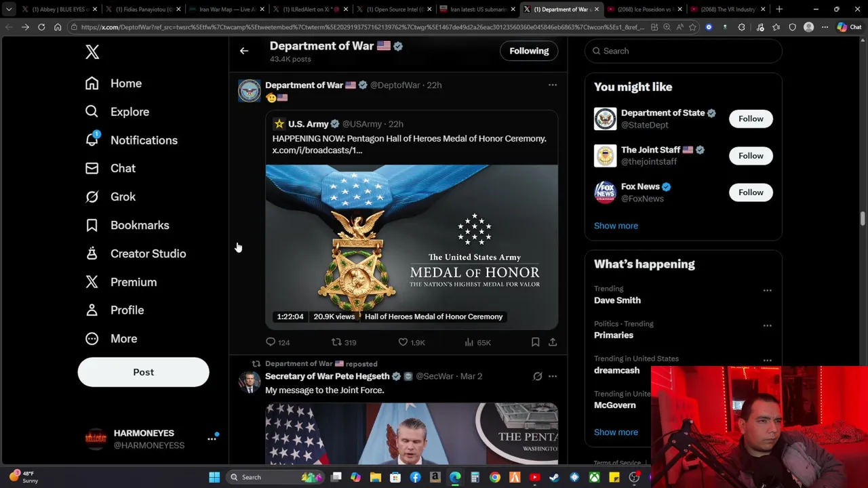Viewport: 868px width, 488px height.
Task: Open Facebook from the taskbar
Action: [x=415, y=477]
